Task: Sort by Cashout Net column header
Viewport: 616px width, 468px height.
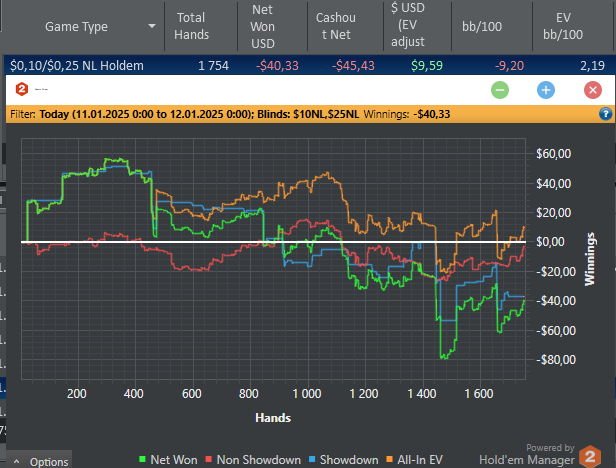Action: 336,26
